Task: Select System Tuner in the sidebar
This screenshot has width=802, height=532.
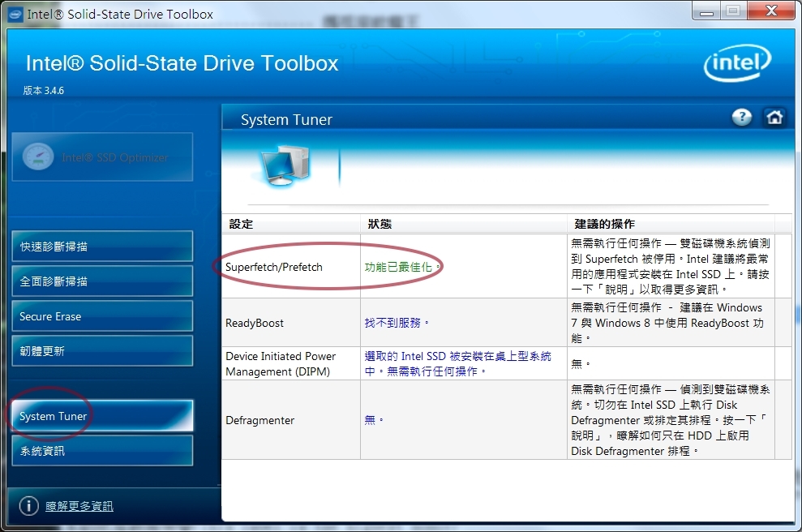Action: (x=102, y=416)
